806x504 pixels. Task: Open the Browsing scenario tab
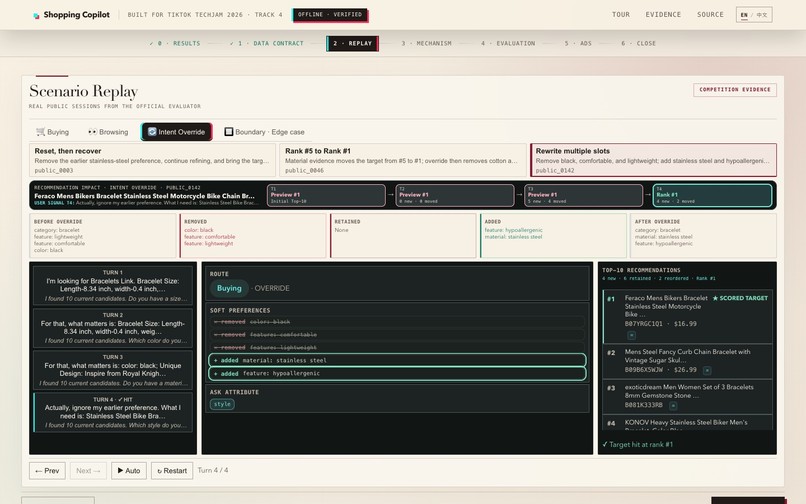pos(108,132)
